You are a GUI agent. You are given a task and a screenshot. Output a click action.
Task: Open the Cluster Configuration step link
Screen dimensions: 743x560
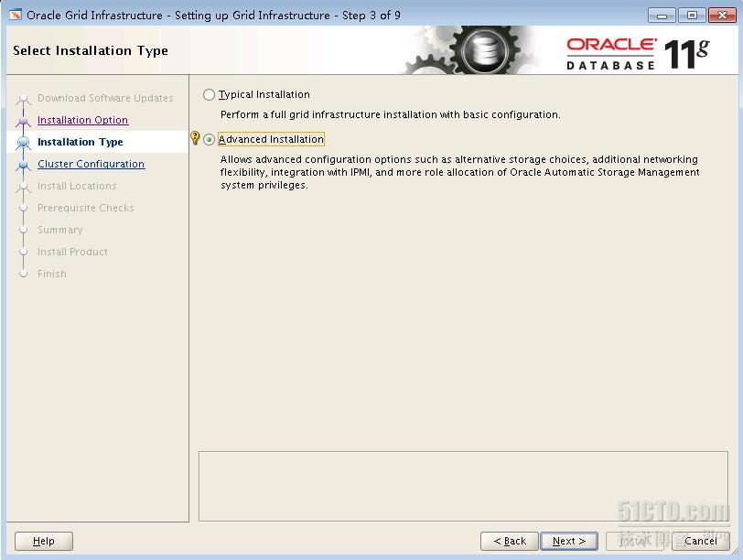[x=91, y=164]
